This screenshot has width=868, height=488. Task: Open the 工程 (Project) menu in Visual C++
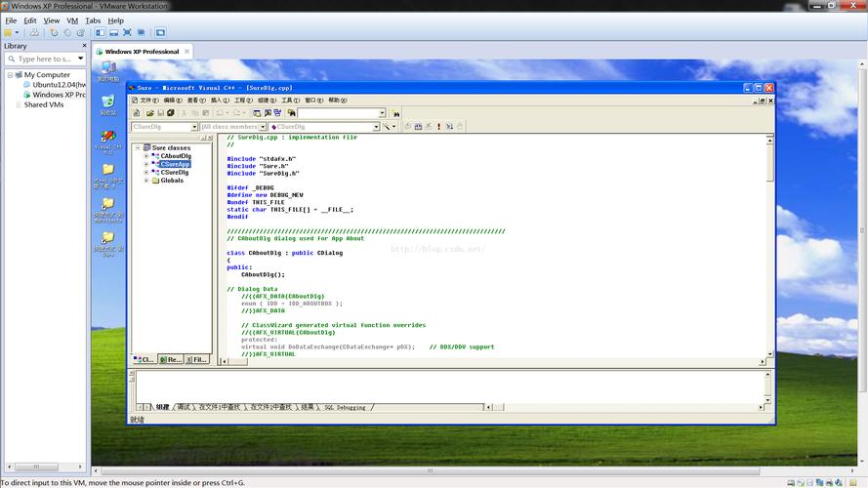click(243, 101)
